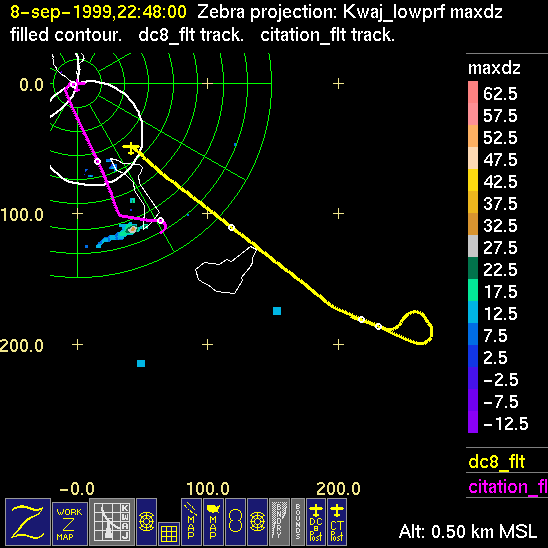Select the KWAJ map grid icon
This screenshot has height=548, width=548.
[x=112, y=521]
